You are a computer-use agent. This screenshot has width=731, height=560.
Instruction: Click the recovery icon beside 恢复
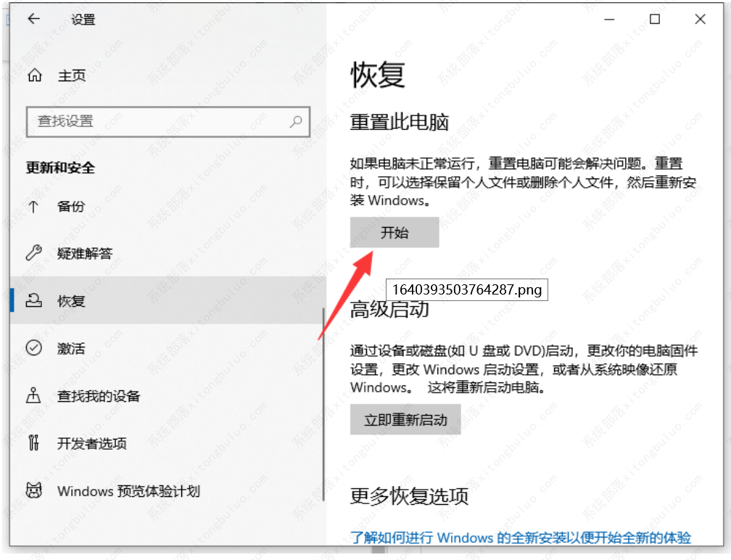[x=34, y=300]
